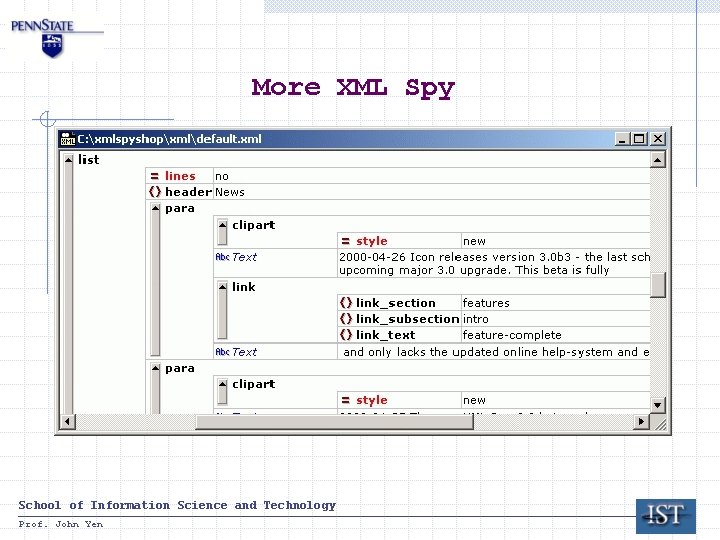Select the 'link_subsection' element name
This screenshot has height=540, width=720.
(x=407, y=319)
